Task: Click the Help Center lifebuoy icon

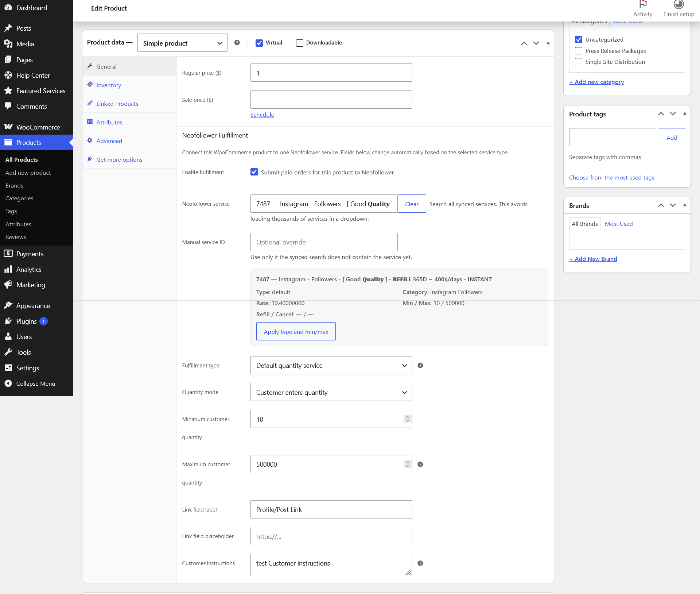Action: point(8,75)
